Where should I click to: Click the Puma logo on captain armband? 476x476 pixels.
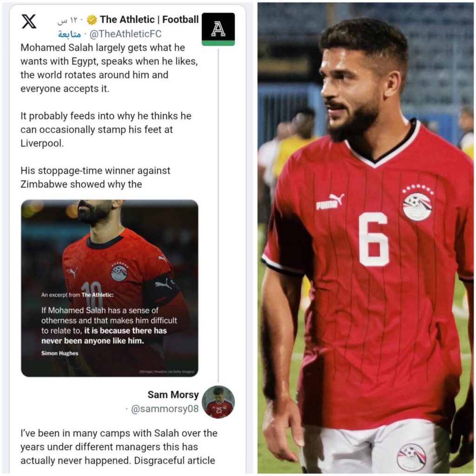(163, 284)
